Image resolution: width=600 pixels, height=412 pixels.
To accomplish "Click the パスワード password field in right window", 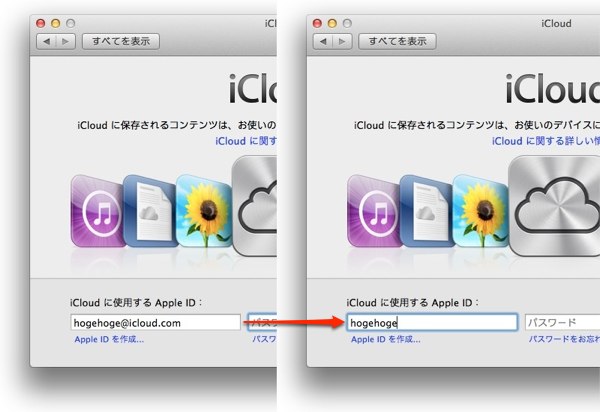I will 562,323.
